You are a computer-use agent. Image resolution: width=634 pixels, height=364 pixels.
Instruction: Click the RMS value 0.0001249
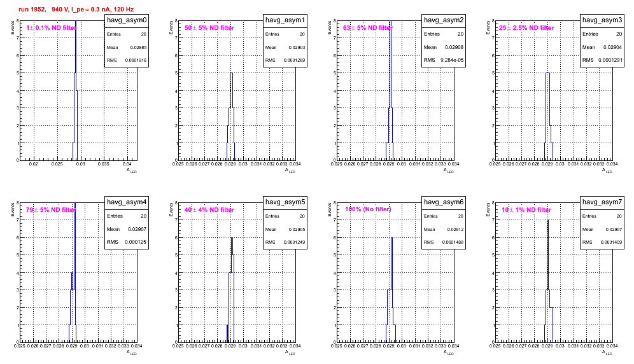pos(294,242)
